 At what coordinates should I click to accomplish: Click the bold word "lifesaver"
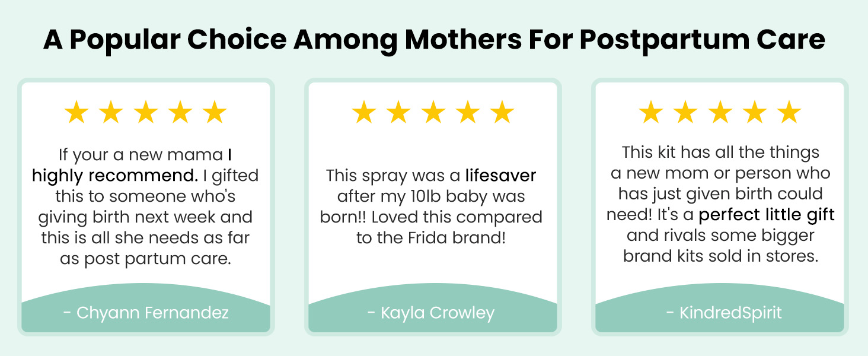pyautogui.click(x=500, y=176)
